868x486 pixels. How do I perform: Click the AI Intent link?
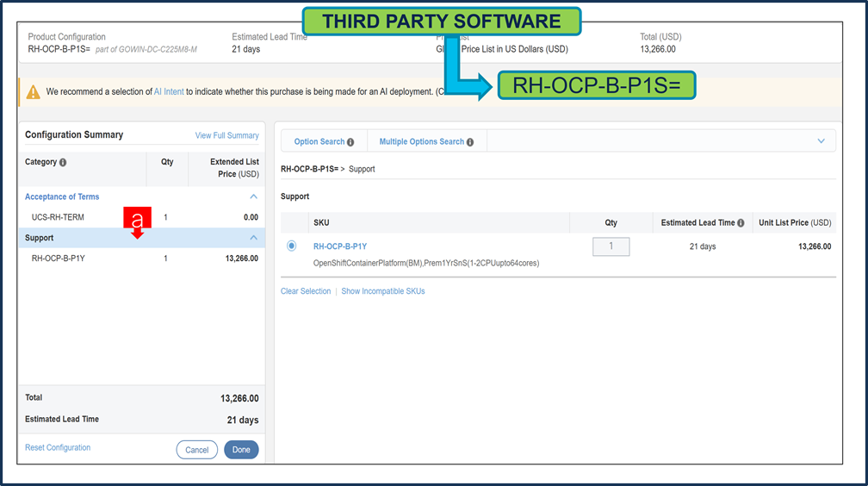point(169,92)
